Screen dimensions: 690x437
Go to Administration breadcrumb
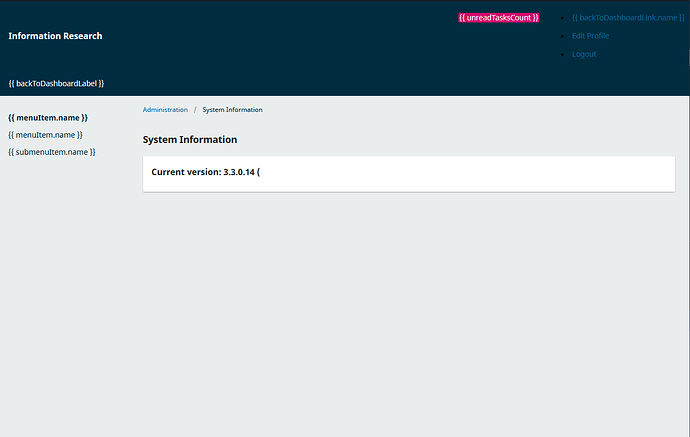point(165,110)
